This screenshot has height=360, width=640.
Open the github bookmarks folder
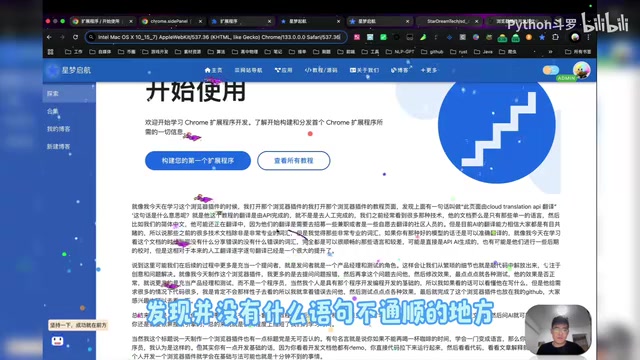point(433,52)
